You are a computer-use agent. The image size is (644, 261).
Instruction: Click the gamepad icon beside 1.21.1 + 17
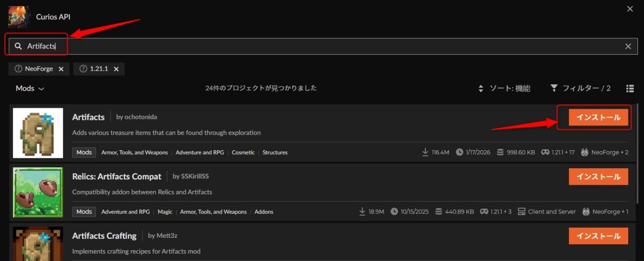[545, 152]
